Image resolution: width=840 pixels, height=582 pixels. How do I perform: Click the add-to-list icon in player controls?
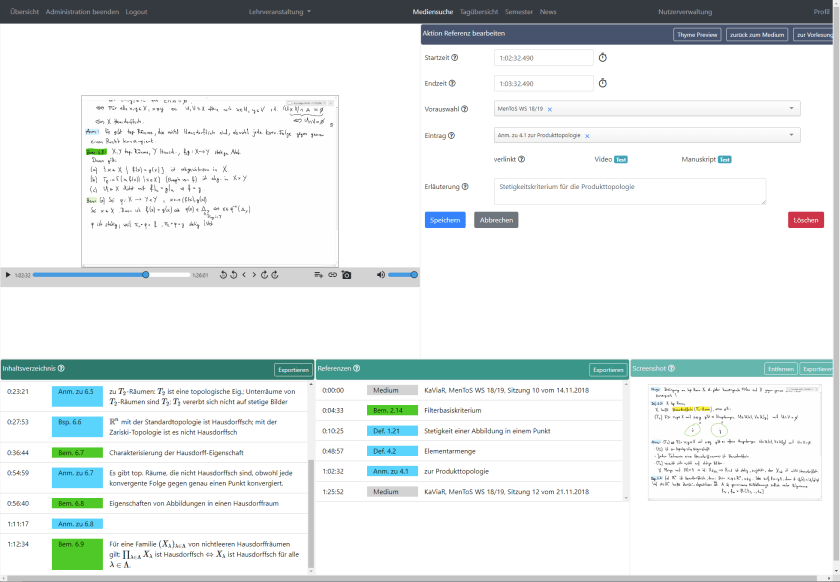(318, 275)
